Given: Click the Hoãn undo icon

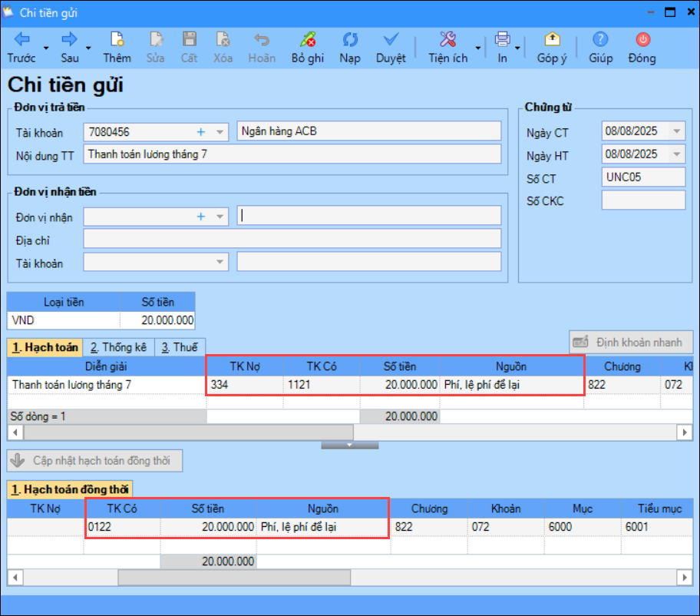Looking at the screenshot, I should (262, 39).
